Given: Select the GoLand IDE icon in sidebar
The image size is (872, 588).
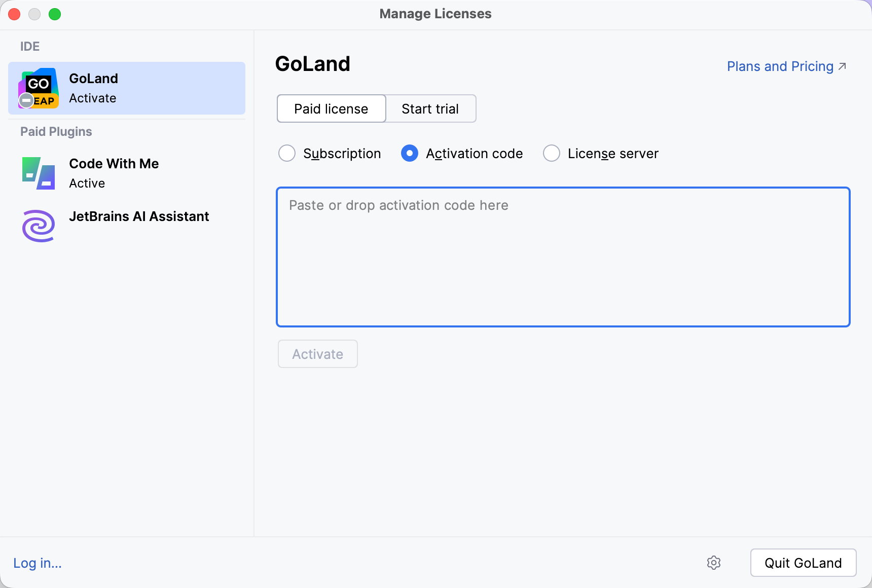Looking at the screenshot, I should click(x=39, y=87).
